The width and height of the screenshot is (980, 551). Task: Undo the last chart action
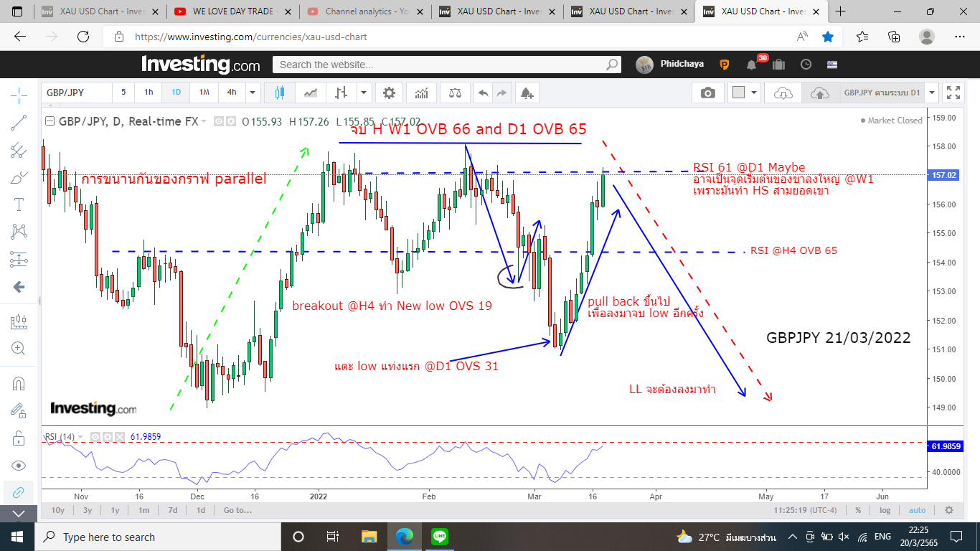484,93
